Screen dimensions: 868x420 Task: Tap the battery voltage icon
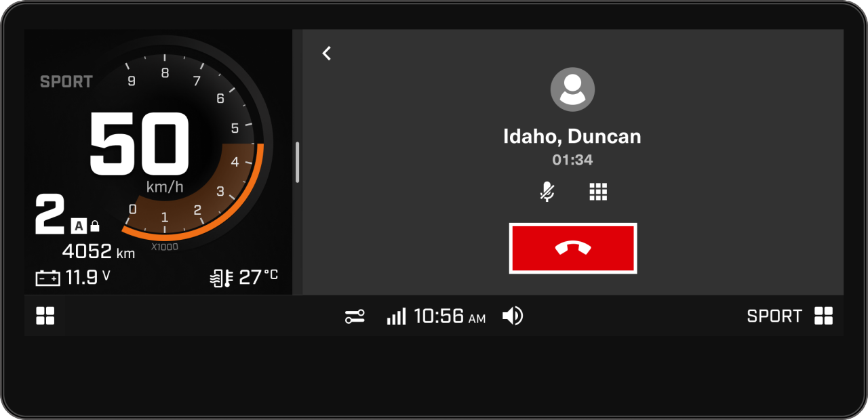coord(47,278)
